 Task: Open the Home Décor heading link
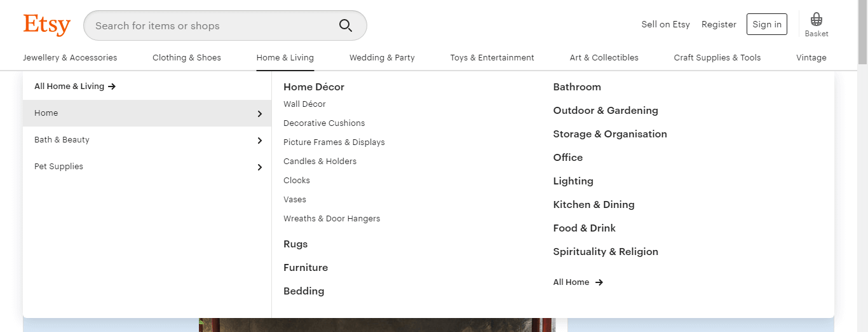click(314, 87)
